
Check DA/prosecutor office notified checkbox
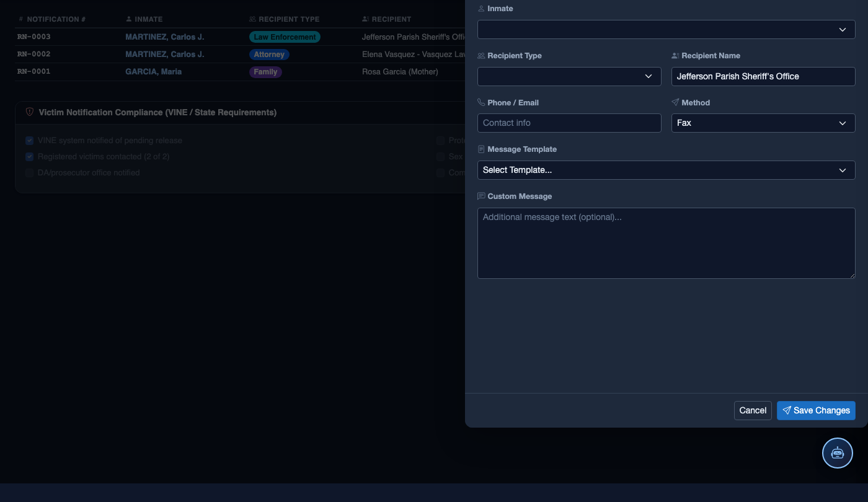29,173
